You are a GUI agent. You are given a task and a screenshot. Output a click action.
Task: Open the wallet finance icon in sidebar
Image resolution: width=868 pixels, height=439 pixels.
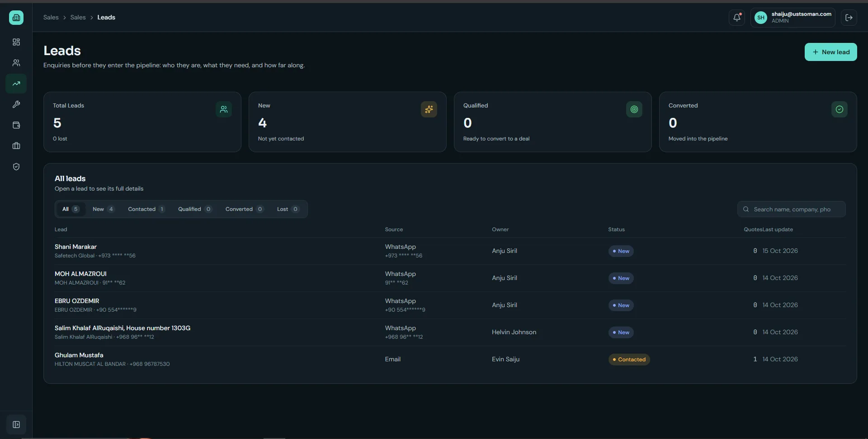pyautogui.click(x=16, y=125)
